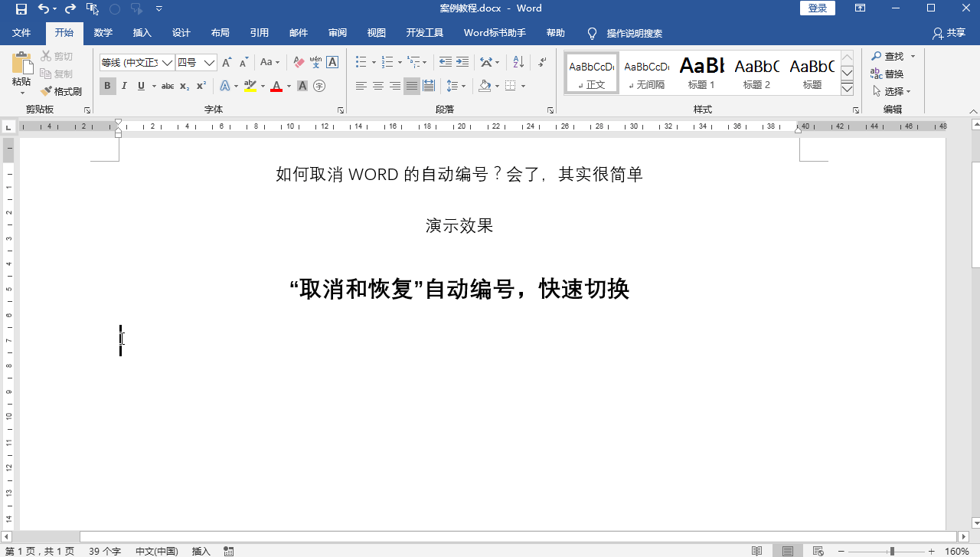Click the 共享 share button
Image resolution: width=980 pixels, height=557 pixels.
coord(949,33)
